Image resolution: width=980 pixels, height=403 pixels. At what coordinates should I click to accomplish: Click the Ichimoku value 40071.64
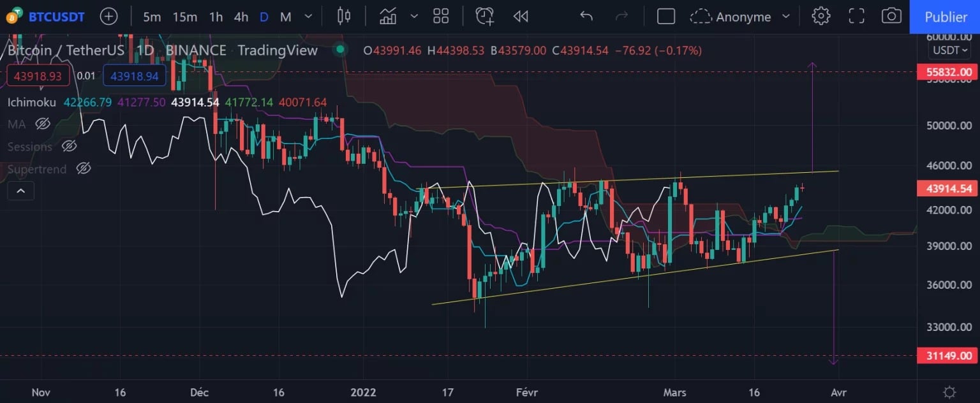(302, 102)
